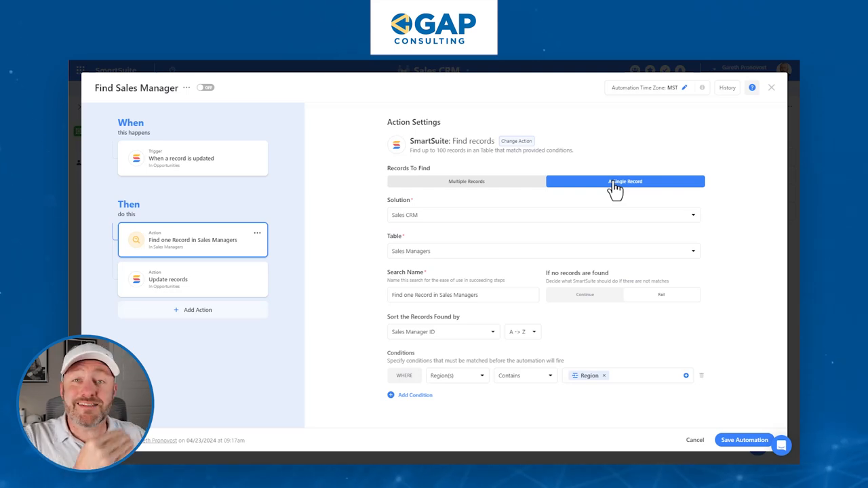This screenshot has height=488, width=868.
Task: Delete the condition with the trash icon
Action: 701,375
